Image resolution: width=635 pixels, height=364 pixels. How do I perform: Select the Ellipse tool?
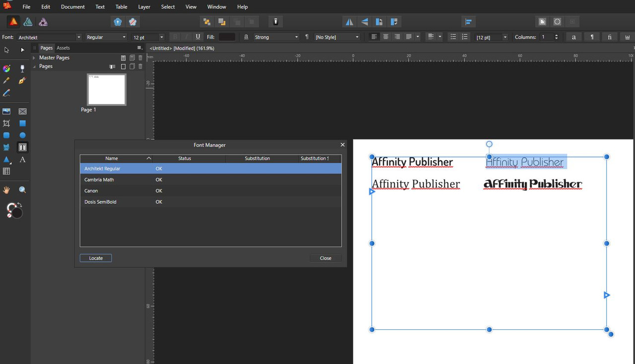click(22, 135)
